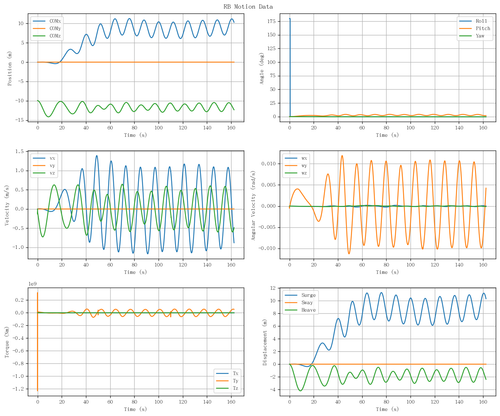Pick the wy legend entry in the angular velocity plot

[296, 165]
